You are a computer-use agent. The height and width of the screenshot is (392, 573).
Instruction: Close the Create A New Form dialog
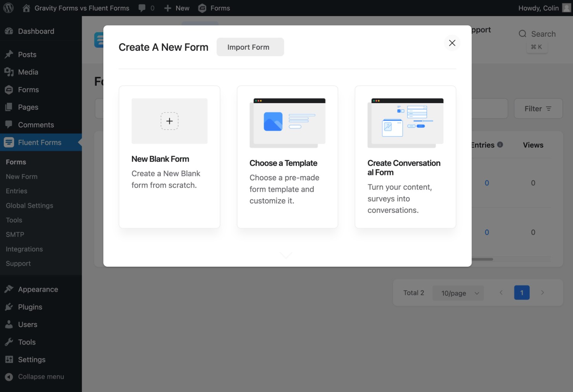(452, 43)
